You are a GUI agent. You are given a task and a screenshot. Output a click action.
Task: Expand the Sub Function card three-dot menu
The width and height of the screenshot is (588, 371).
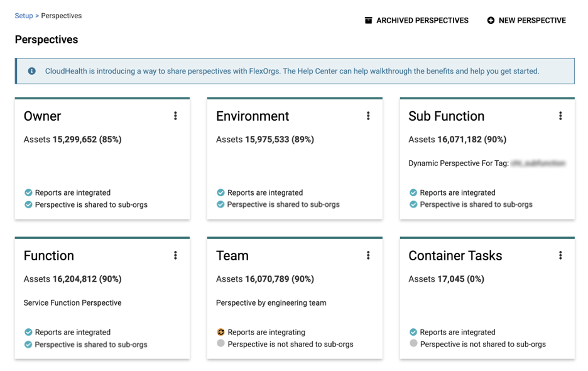[560, 116]
